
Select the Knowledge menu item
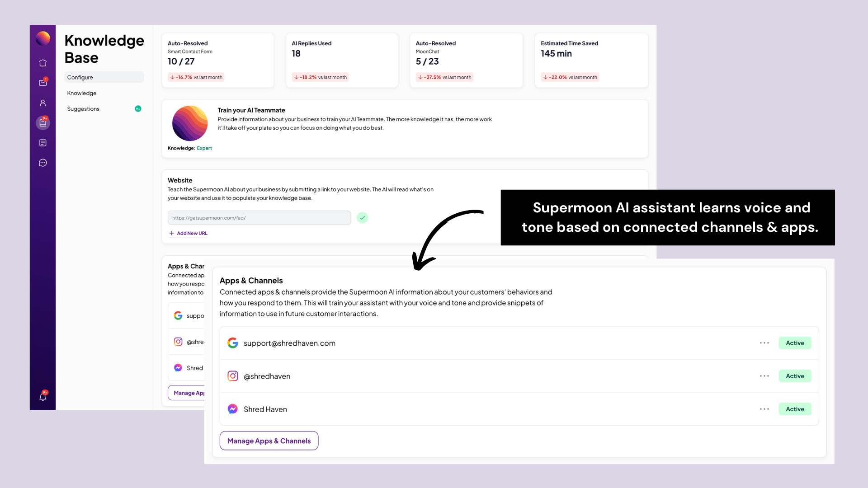pos(82,92)
